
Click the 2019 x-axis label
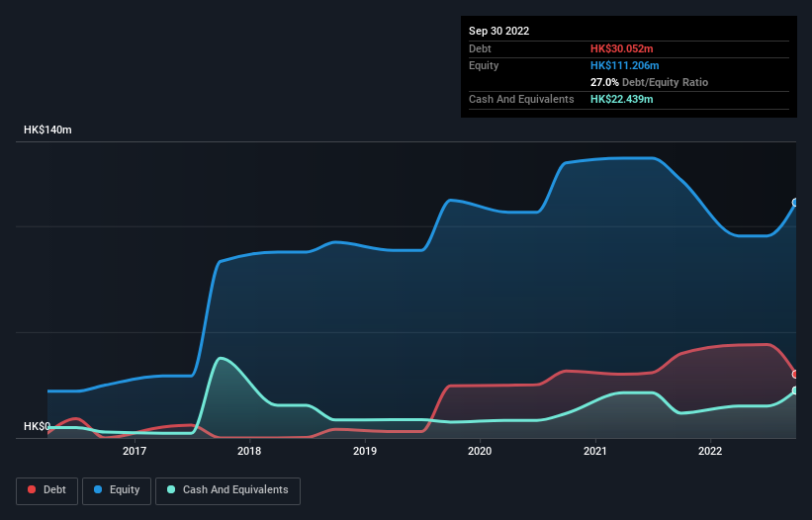pos(365,451)
